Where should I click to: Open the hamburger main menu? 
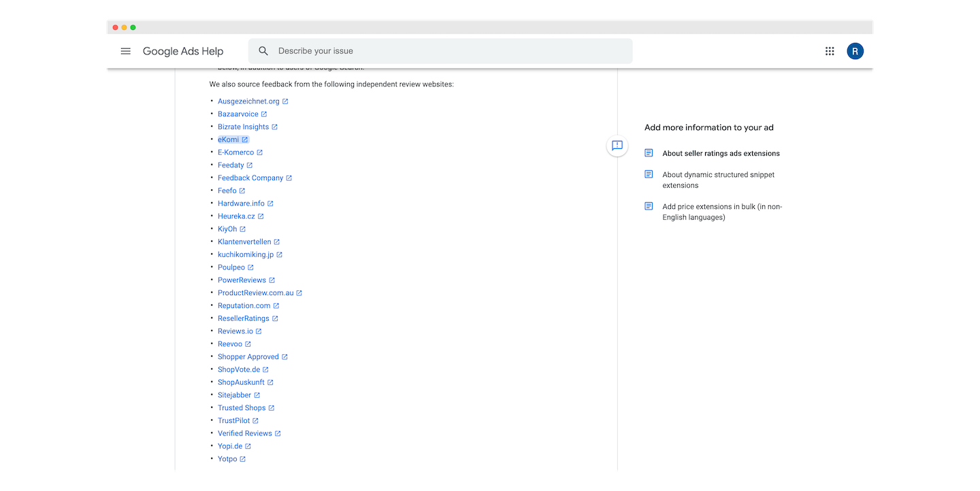(x=125, y=51)
